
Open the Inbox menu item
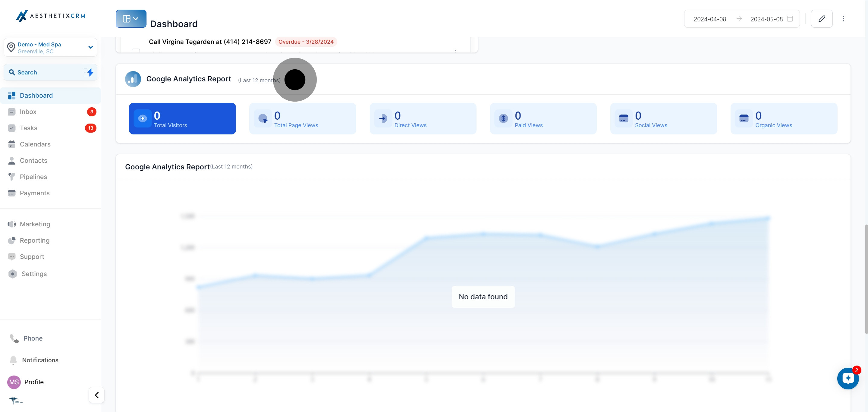click(28, 112)
